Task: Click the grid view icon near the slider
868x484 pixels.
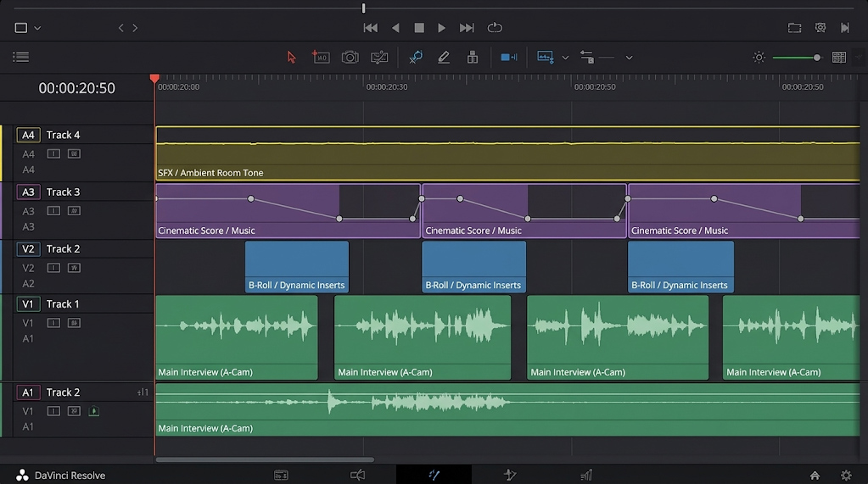Action: coord(838,57)
